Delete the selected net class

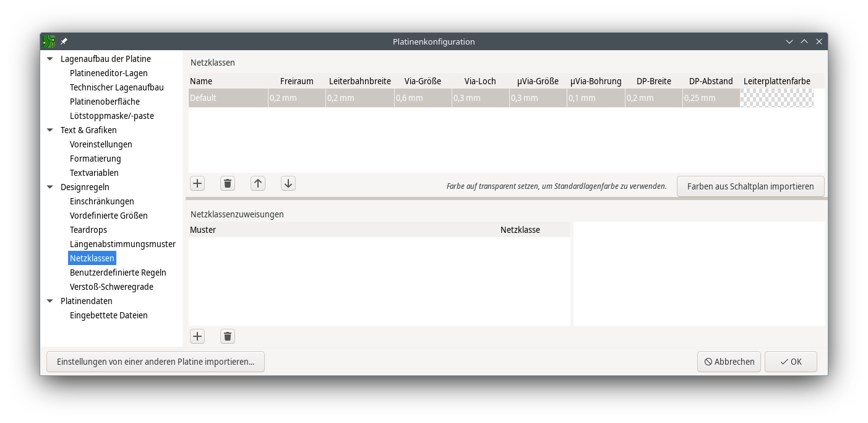coord(228,183)
